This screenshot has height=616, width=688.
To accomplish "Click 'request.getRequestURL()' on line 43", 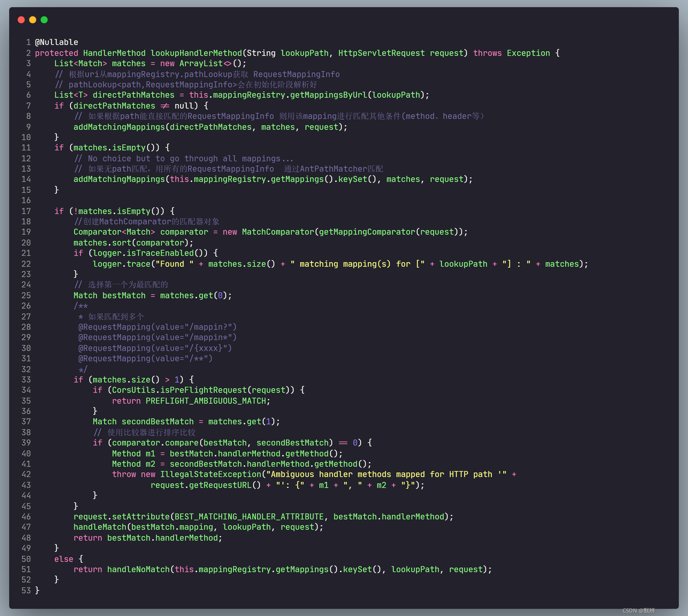I will click(x=206, y=485).
